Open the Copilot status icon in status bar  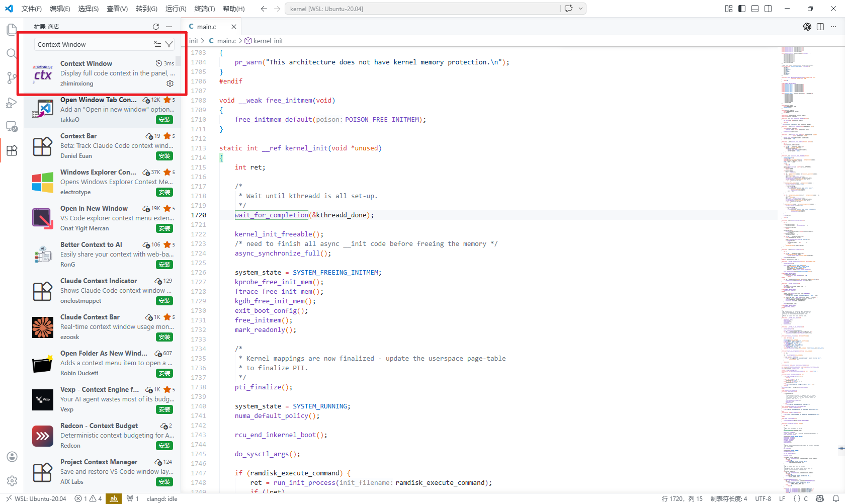820,498
